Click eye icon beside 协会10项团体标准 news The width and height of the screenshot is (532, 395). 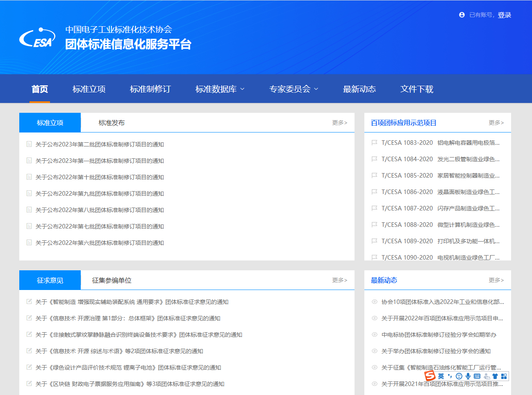(374, 302)
